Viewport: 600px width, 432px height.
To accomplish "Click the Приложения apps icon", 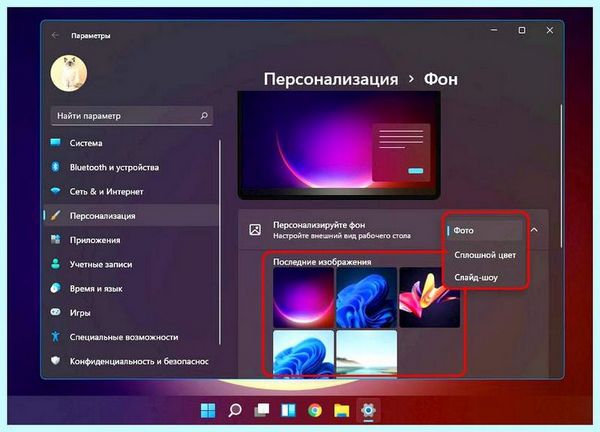I will tap(55, 240).
